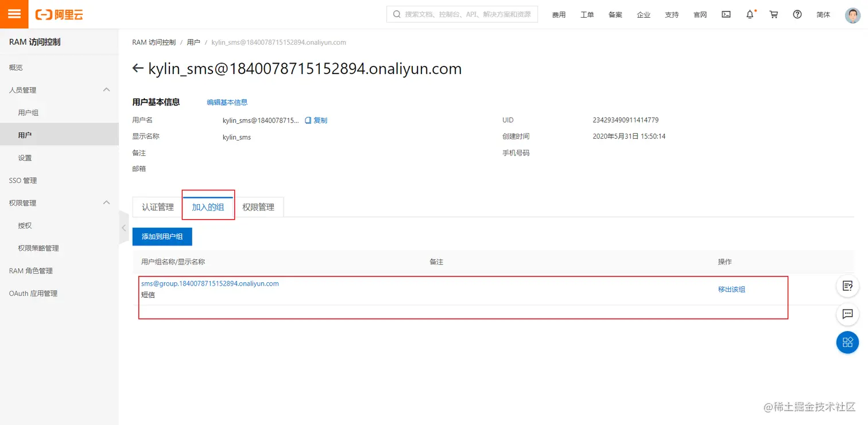Open the sms@group.1840078715152894.onaliyun.com link
The width and height of the screenshot is (868, 425).
[x=210, y=283]
